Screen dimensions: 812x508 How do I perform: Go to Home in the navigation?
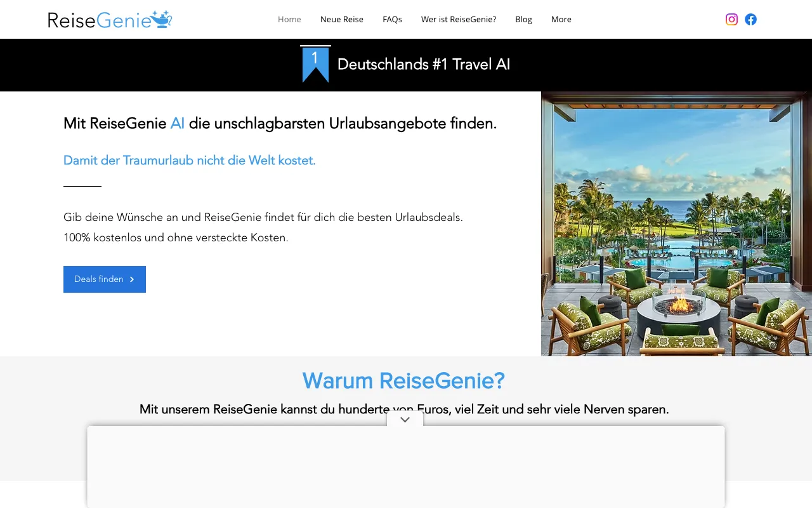point(289,19)
